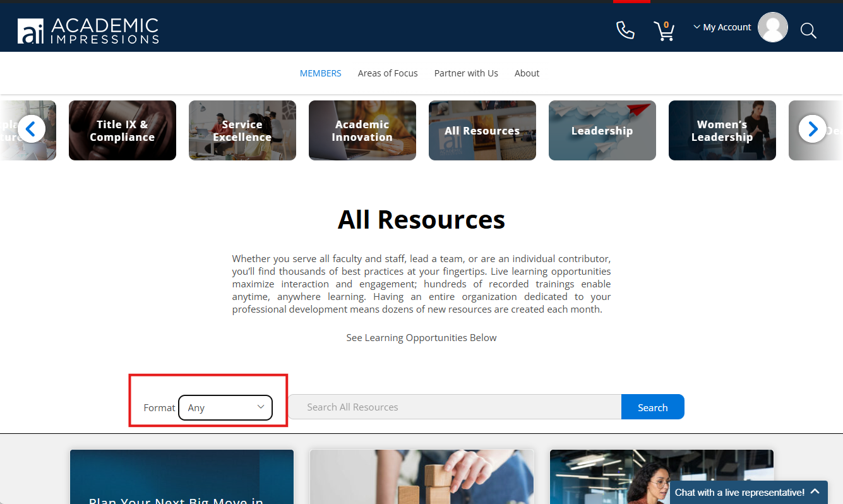Click the user profile avatar
Image resolution: width=843 pixels, height=504 pixels.
click(772, 27)
